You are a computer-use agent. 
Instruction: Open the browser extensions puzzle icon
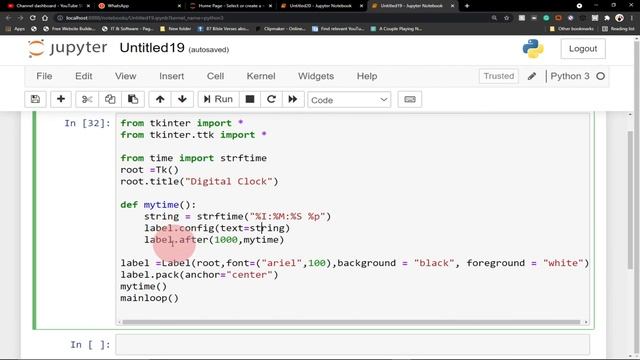point(607,18)
